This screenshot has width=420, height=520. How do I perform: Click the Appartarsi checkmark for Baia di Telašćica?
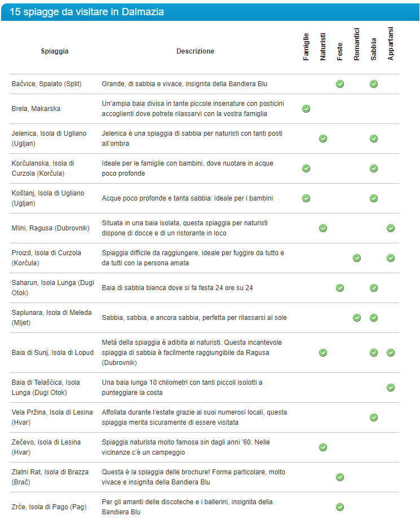(x=391, y=388)
